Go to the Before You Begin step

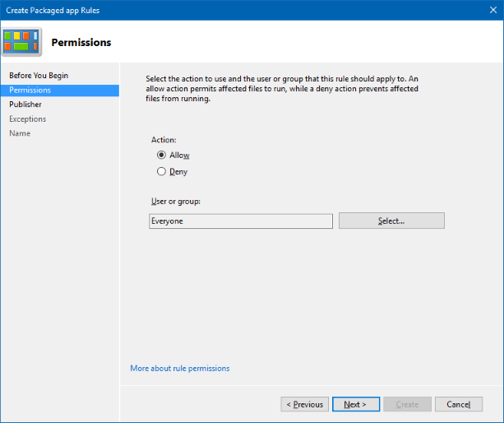pyautogui.click(x=39, y=76)
